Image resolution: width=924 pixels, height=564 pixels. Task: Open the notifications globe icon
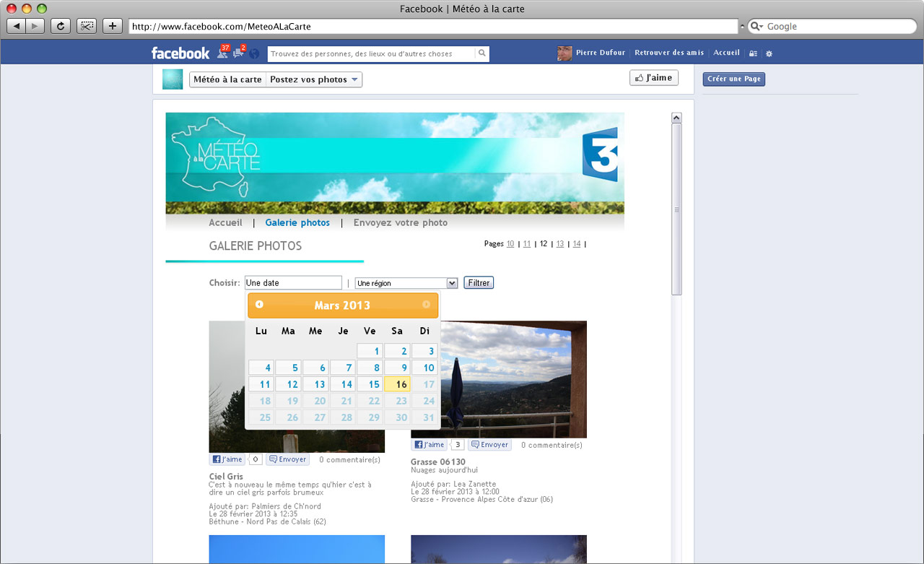(x=254, y=53)
